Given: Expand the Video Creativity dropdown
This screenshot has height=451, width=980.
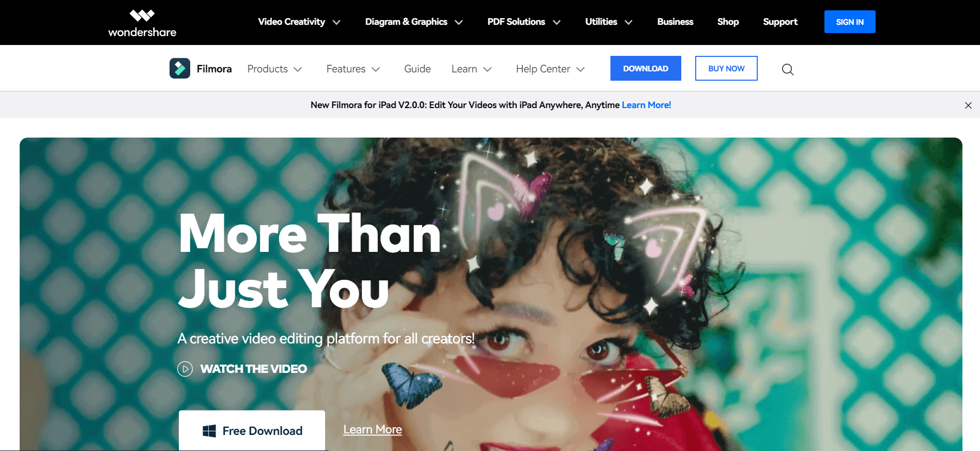Looking at the screenshot, I should [299, 22].
